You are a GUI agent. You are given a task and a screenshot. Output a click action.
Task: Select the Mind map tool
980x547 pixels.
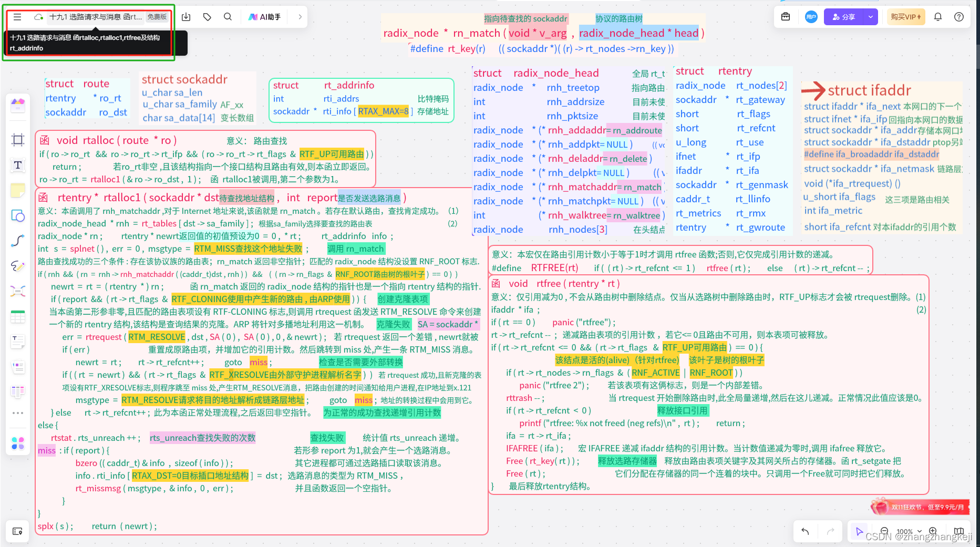[x=18, y=291]
